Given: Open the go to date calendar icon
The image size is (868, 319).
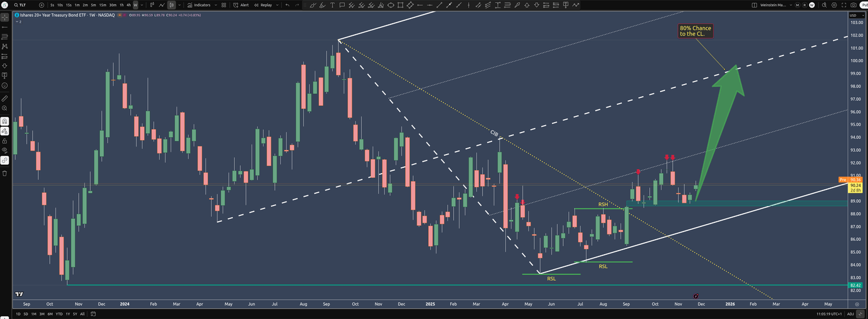Looking at the screenshot, I should tap(93, 314).
